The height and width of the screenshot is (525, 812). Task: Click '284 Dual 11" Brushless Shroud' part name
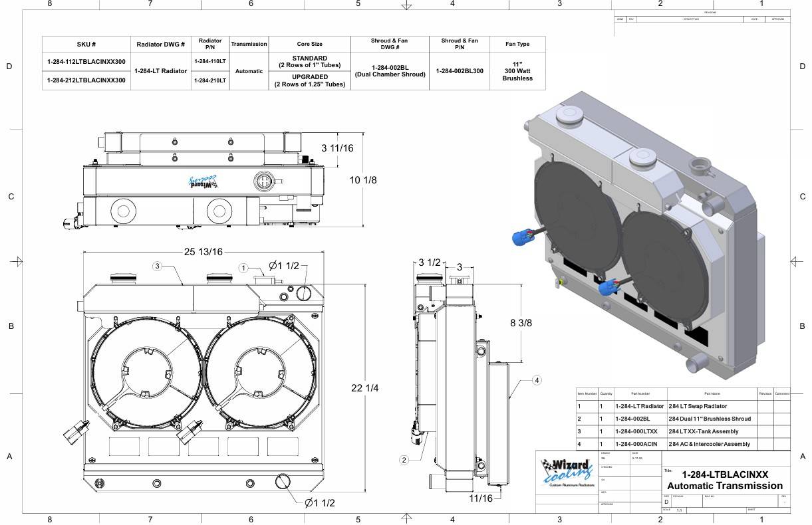point(710,419)
